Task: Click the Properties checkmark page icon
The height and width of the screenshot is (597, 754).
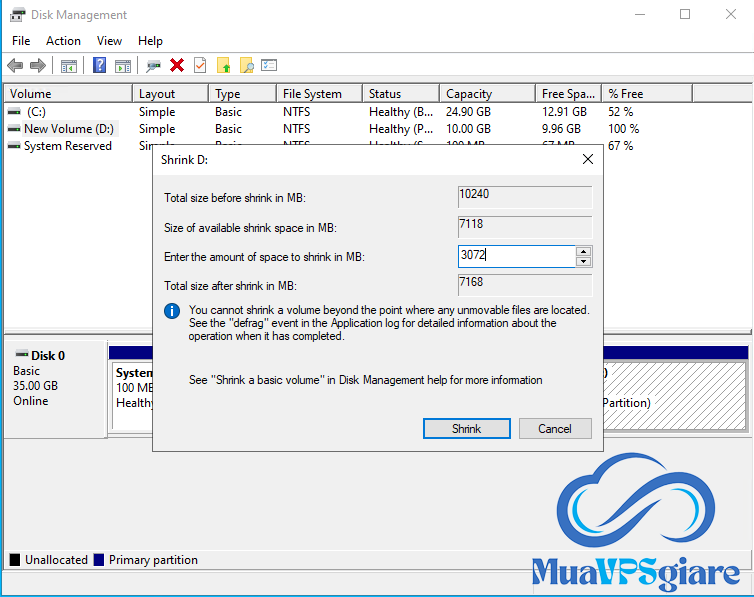Action: click(x=200, y=65)
